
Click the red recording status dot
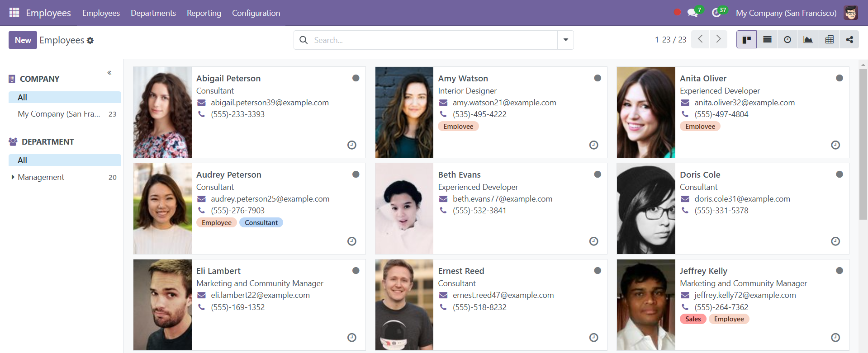tap(677, 12)
